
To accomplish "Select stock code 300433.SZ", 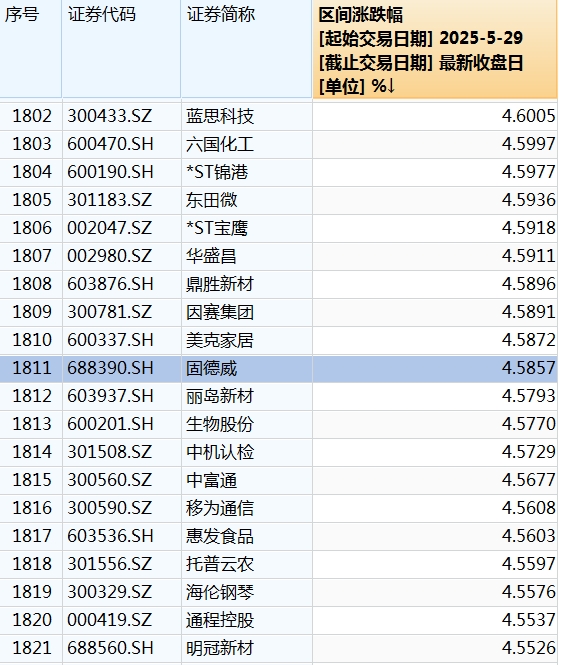I will click(x=109, y=116).
